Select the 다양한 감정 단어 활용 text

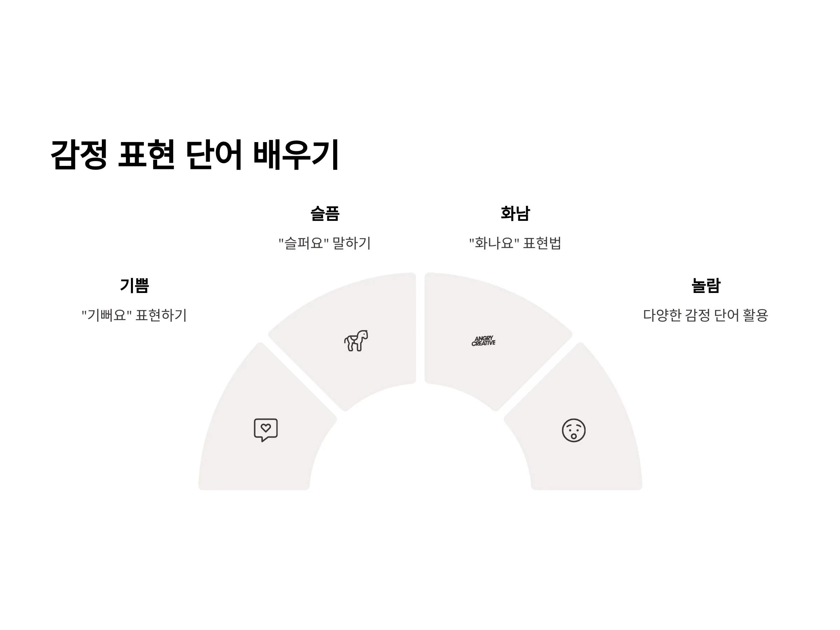pos(706,315)
